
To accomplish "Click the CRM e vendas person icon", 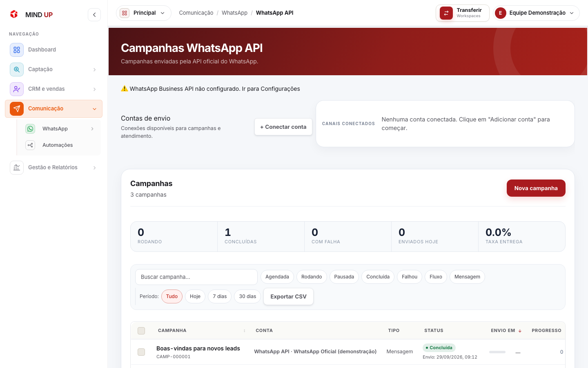I will tap(17, 89).
